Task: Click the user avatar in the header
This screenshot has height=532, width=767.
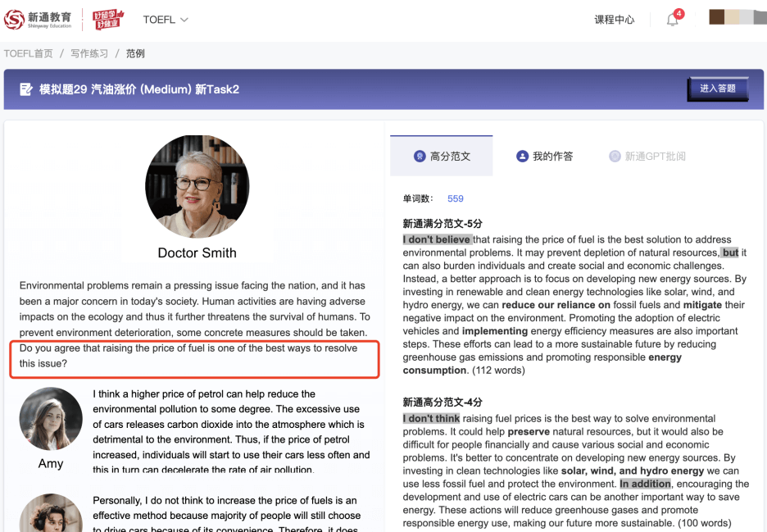Action: (x=737, y=16)
